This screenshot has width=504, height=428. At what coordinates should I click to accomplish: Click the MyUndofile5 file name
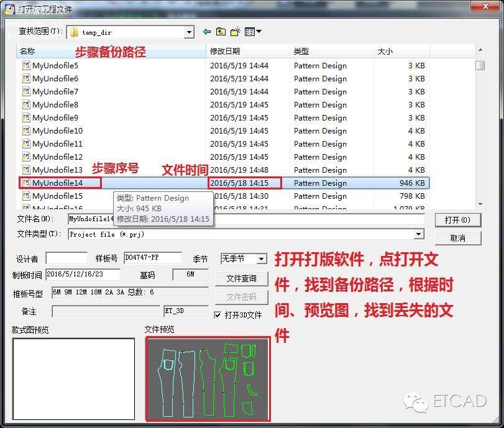[x=55, y=66]
